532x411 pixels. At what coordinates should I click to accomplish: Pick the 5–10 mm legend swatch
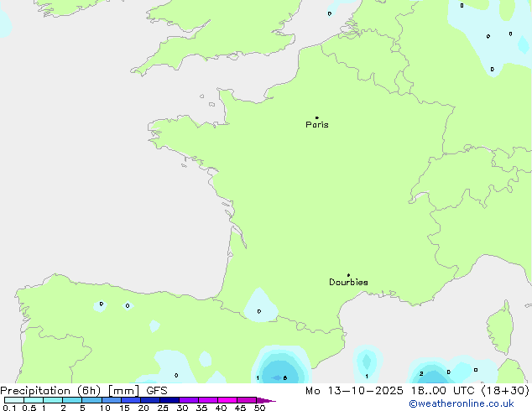(x=91, y=400)
